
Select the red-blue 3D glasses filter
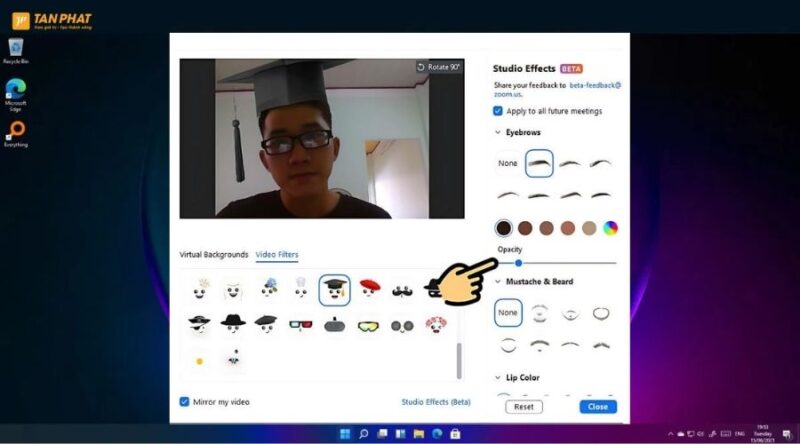[x=301, y=325]
